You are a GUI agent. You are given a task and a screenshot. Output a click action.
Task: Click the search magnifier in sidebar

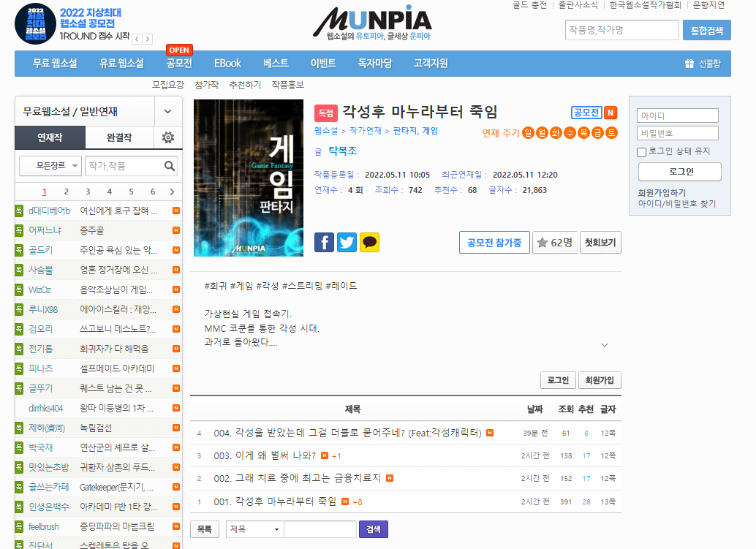pyautogui.click(x=170, y=166)
